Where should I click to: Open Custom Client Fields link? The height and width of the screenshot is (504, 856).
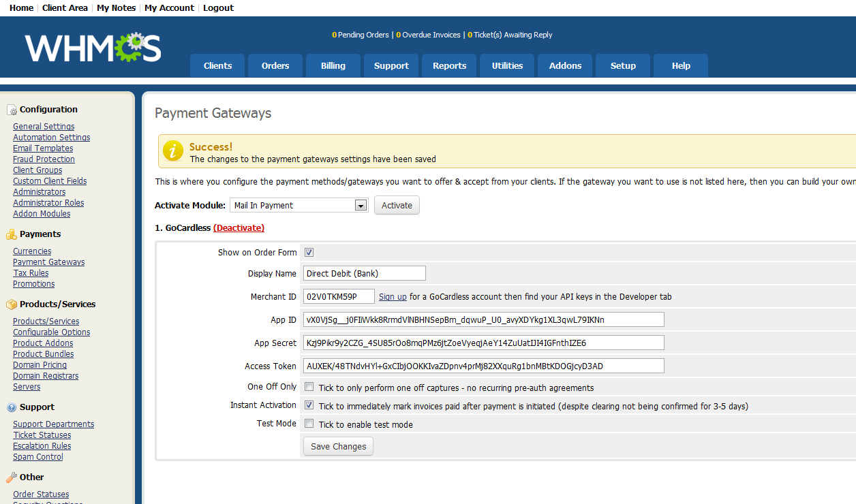point(50,181)
